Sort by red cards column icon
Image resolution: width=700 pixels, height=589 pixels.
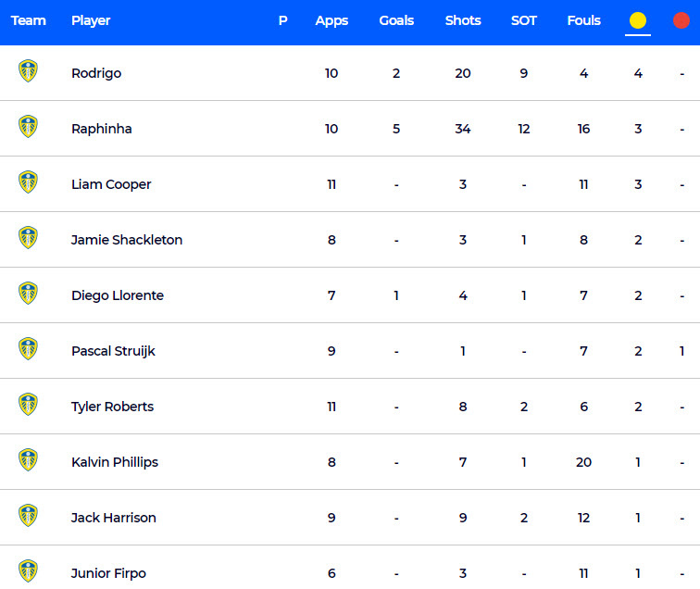click(x=681, y=20)
